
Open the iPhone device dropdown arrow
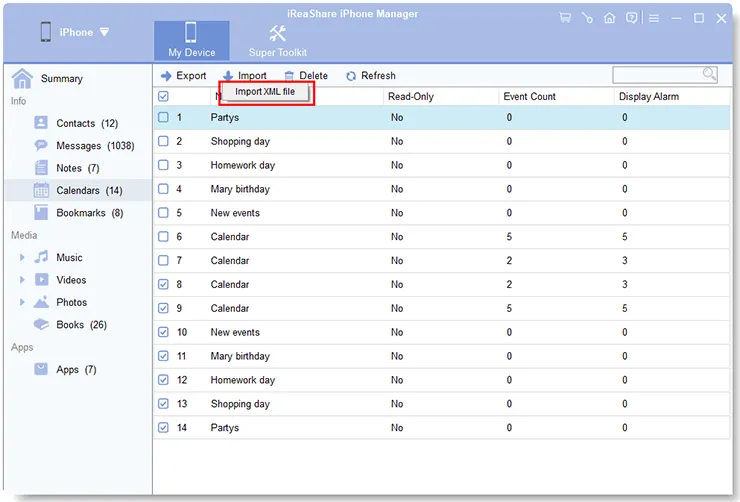pyautogui.click(x=104, y=32)
